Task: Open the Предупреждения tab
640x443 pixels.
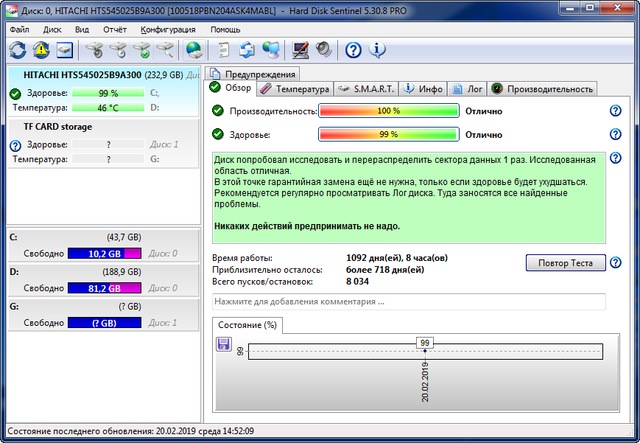Action: [252, 74]
